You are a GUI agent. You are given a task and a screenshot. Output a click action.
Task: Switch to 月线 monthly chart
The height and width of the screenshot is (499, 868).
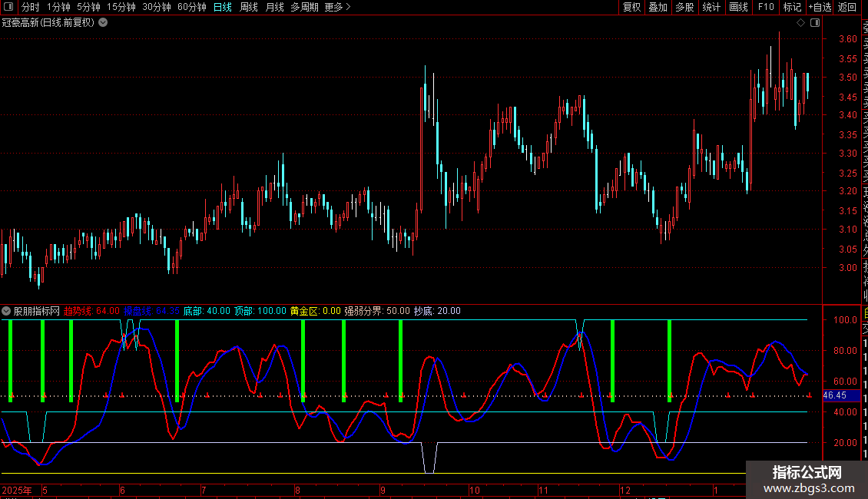click(274, 7)
